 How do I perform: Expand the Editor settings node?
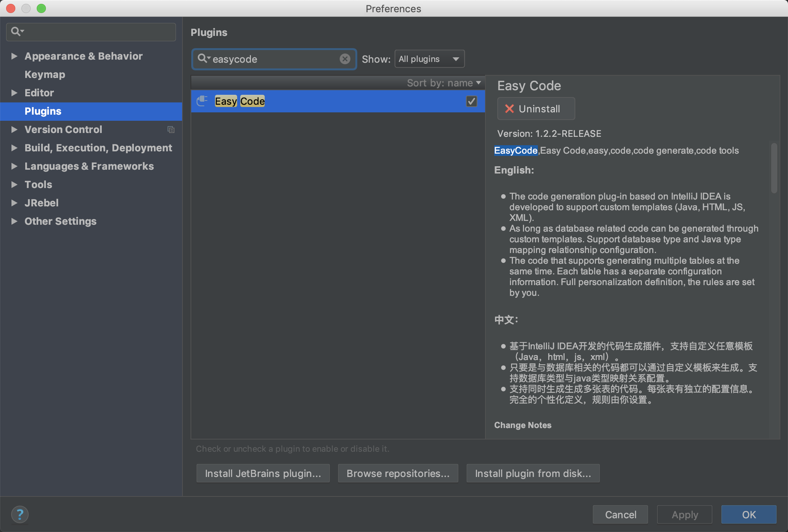click(14, 93)
